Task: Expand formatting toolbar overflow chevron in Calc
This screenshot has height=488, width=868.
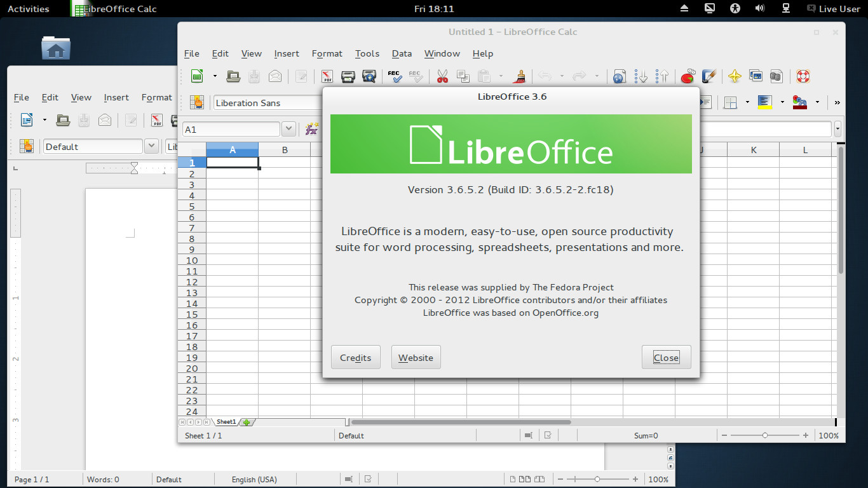Action: click(x=837, y=102)
